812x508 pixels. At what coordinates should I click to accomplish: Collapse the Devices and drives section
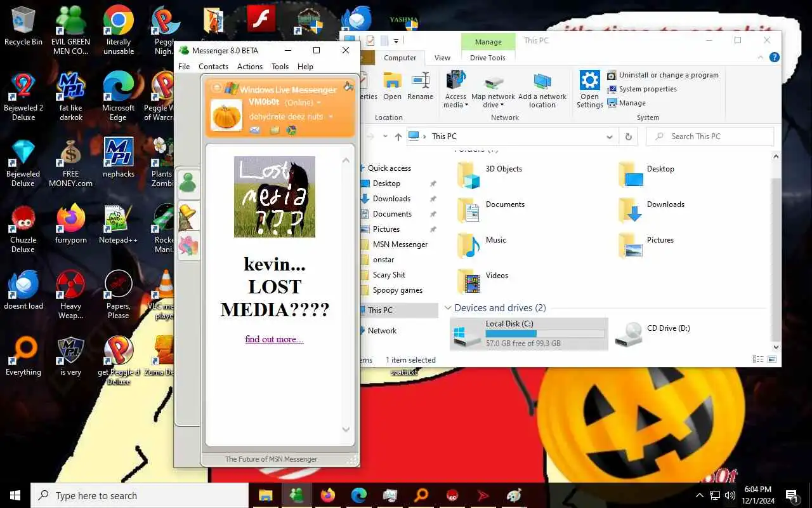pos(449,308)
